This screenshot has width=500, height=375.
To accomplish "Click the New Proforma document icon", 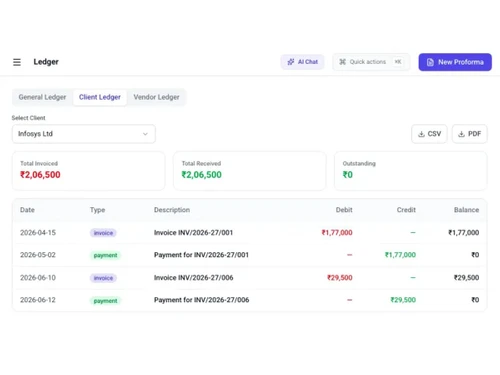I will coord(430,62).
